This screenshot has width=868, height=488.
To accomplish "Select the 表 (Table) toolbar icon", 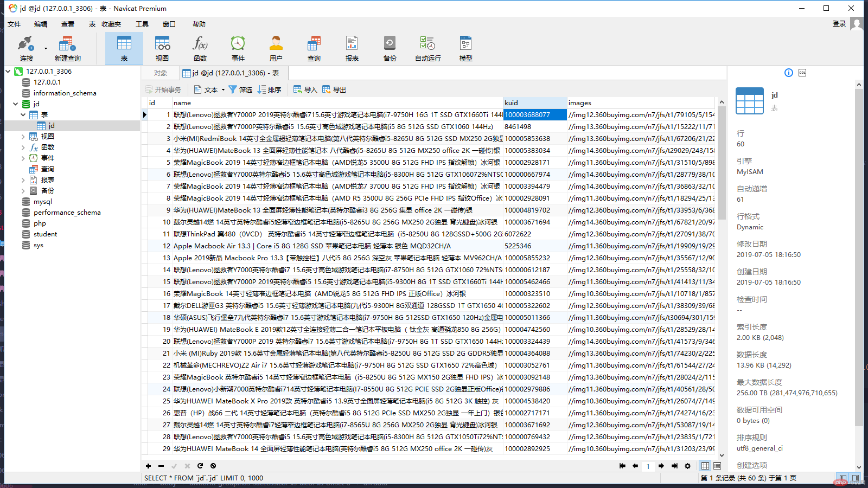I will [x=124, y=48].
